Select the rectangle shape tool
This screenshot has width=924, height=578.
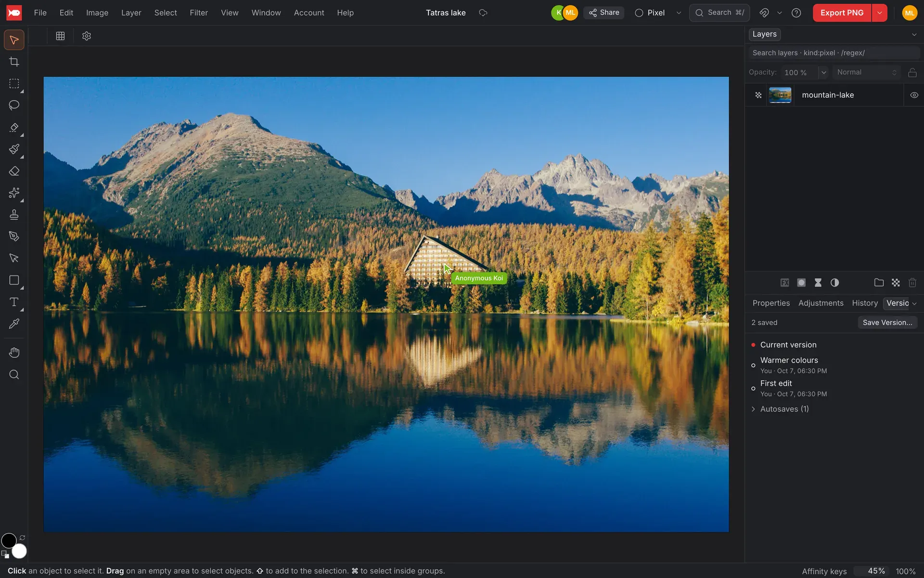pyautogui.click(x=14, y=280)
